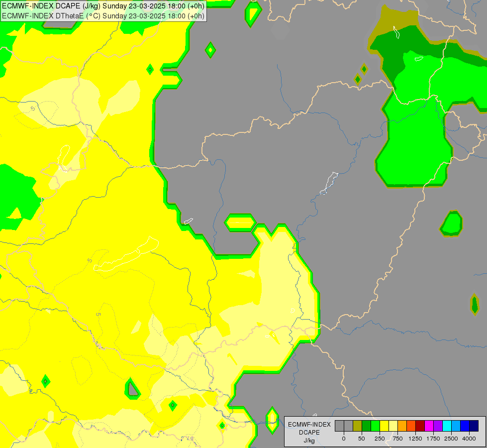Click the DCAPE label in the legend
Image resolution: width=487 pixels, height=448 pixels.
pyautogui.click(x=309, y=433)
